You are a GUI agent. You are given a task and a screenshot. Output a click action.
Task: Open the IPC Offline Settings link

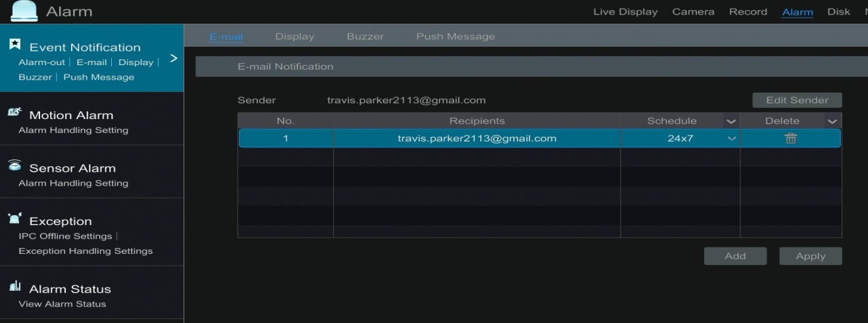pyautogui.click(x=65, y=236)
